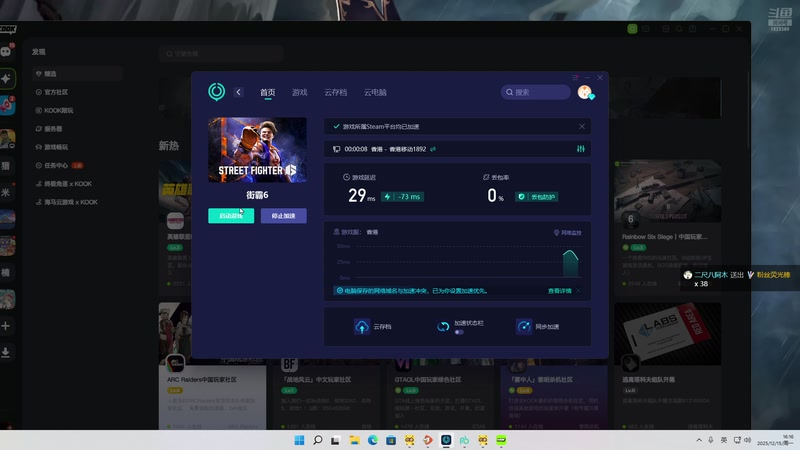Open 海马云游戏 x KOOK entry
Image resolution: width=800 pixels, height=450 pixels.
click(x=78, y=202)
